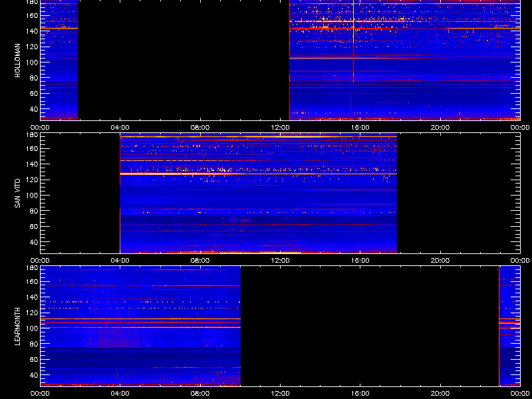
Task: Click the 160 frequency label on Learmonth axis
Action: (x=31, y=281)
